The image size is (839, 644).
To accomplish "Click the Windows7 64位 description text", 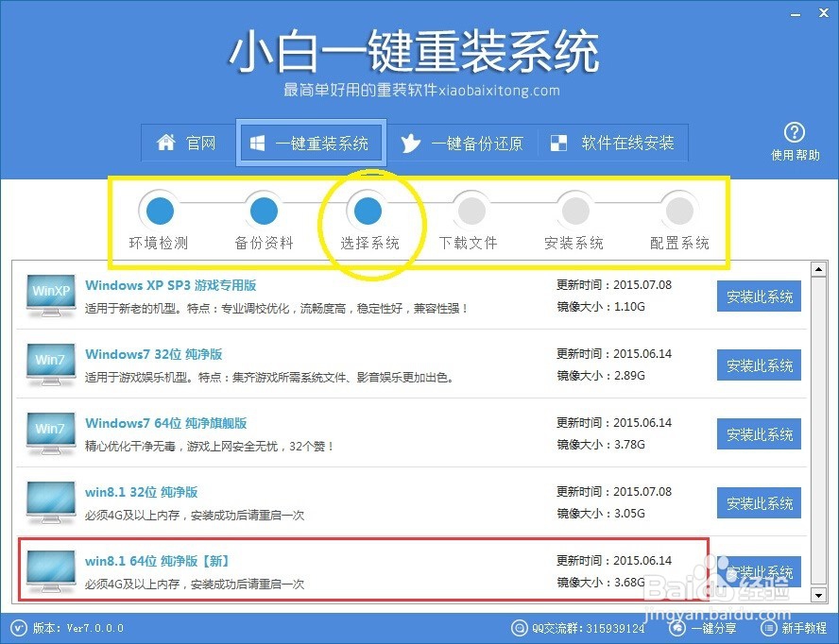I will (210, 447).
